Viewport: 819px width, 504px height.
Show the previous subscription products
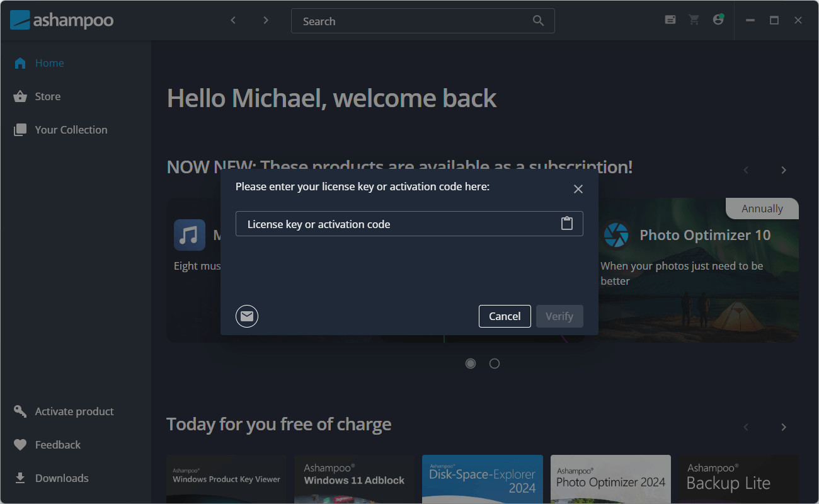pos(746,170)
